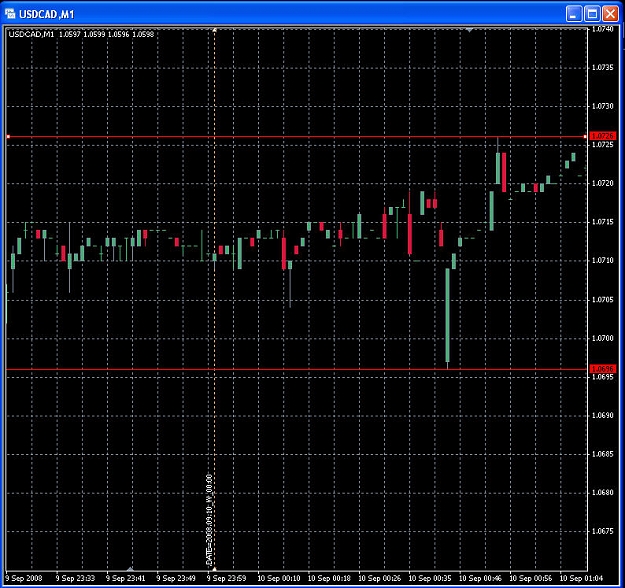Click the 1.0690 price scale label
Image resolution: width=625 pixels, height=588 pixels.
coord(602,415)
